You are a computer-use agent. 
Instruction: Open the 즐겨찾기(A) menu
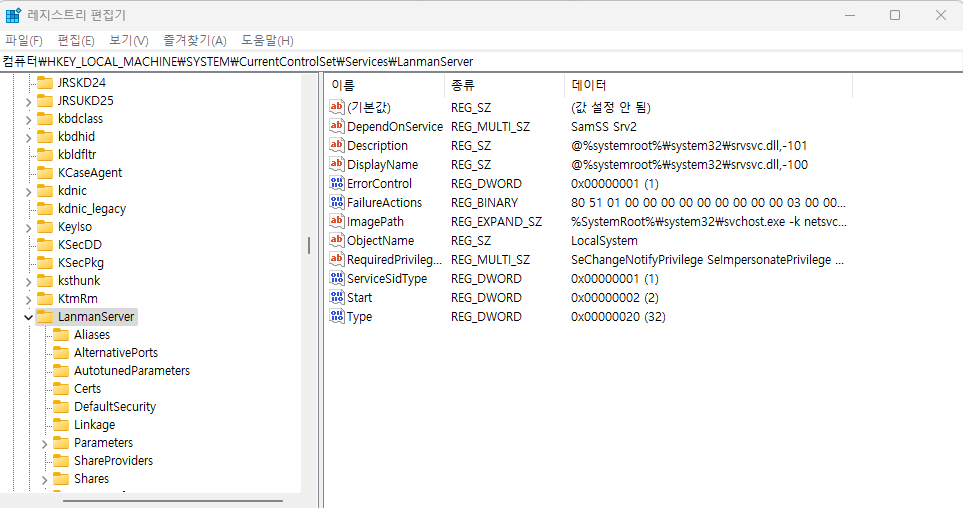195,40
